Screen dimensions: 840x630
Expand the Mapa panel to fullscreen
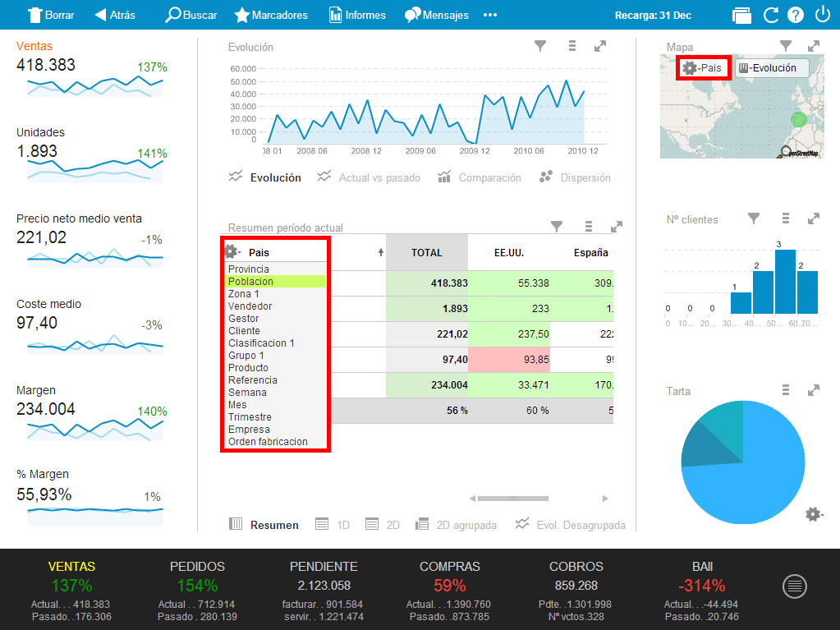(x=813, y=47)
